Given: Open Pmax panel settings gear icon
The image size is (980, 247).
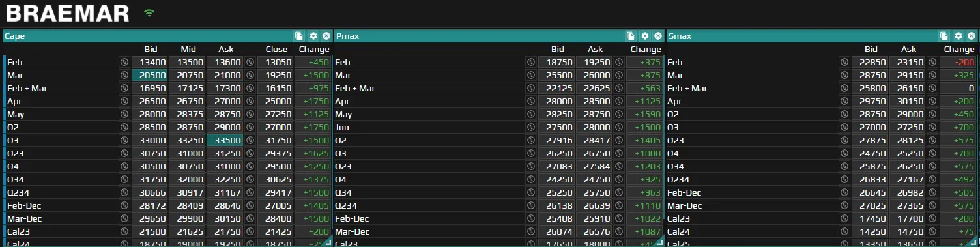Looking at the screenshot, I should (644, 36).
